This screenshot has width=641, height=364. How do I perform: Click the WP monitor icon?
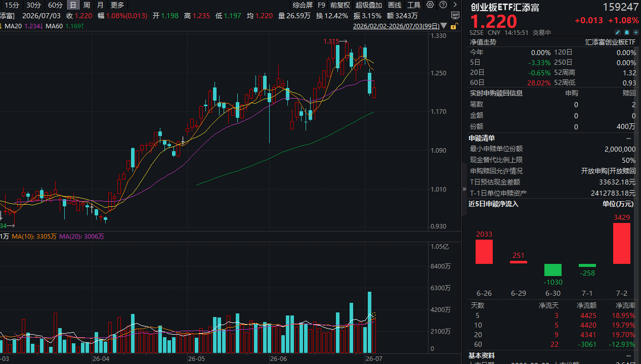455,15
